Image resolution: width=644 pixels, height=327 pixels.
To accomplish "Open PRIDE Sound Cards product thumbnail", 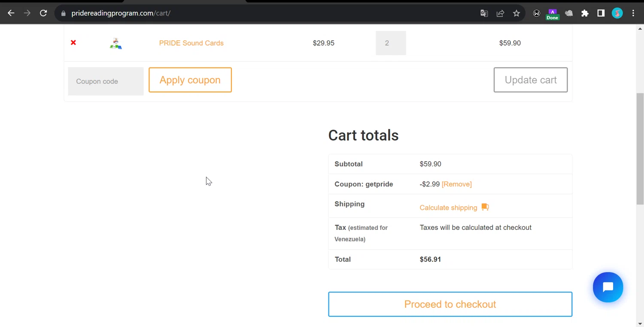I will [x=115, y=43].
